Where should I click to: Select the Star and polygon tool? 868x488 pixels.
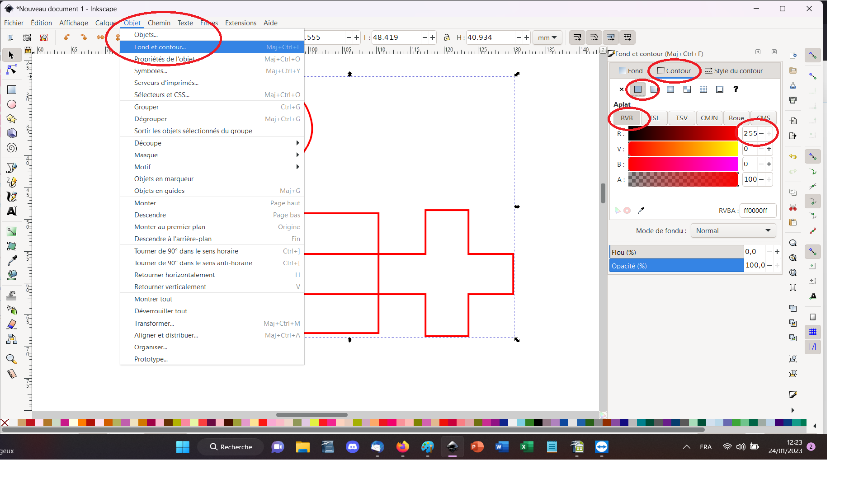tap(11, 119)
